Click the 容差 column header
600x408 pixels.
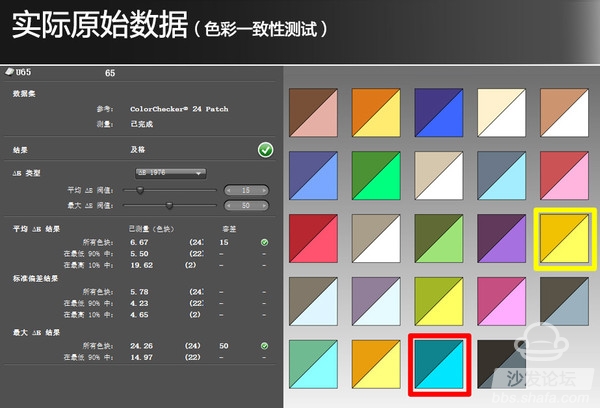tap(229, 229)
